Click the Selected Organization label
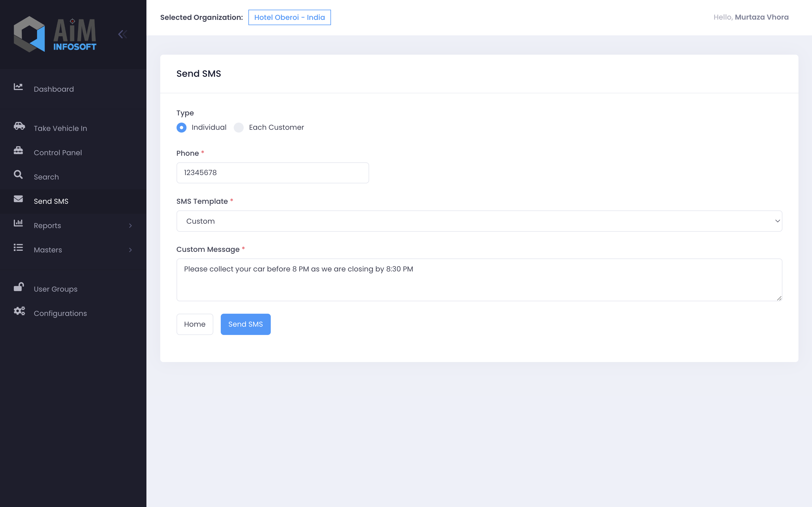812x507 pixels. pyautogui.click(x=202, y=17)
